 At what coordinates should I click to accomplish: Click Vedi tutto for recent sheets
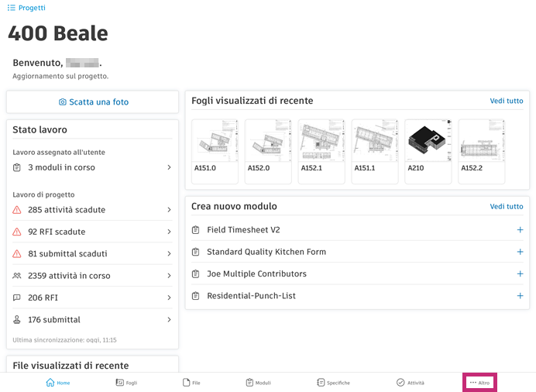click(x=506, y=101)
